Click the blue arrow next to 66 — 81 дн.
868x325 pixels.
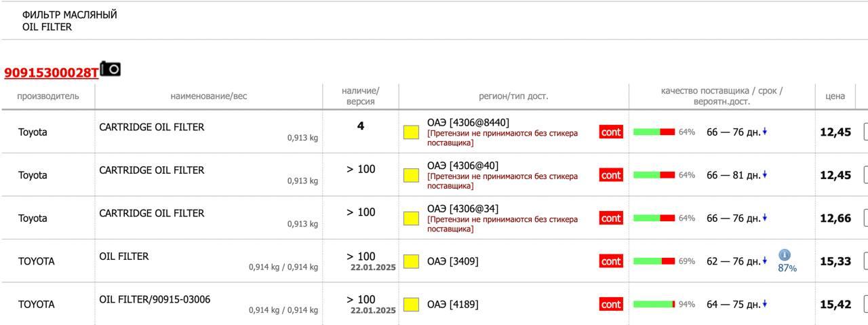pyautogui.click(x=765, y=175)
